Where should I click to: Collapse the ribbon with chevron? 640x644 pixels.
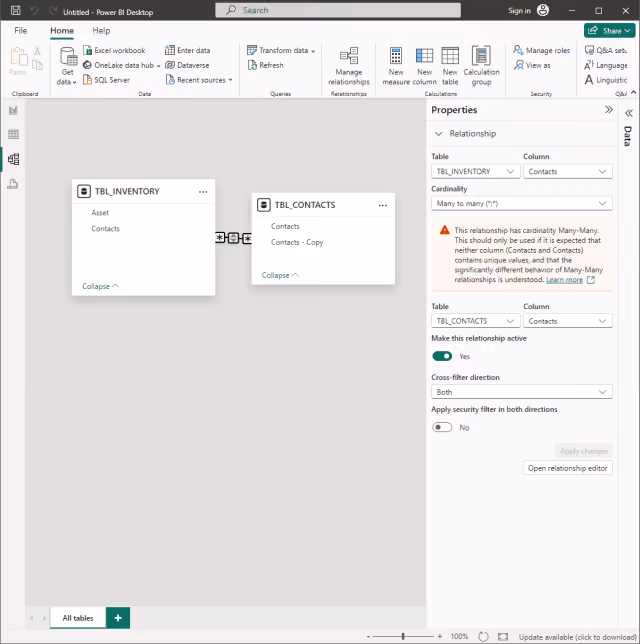634,93
